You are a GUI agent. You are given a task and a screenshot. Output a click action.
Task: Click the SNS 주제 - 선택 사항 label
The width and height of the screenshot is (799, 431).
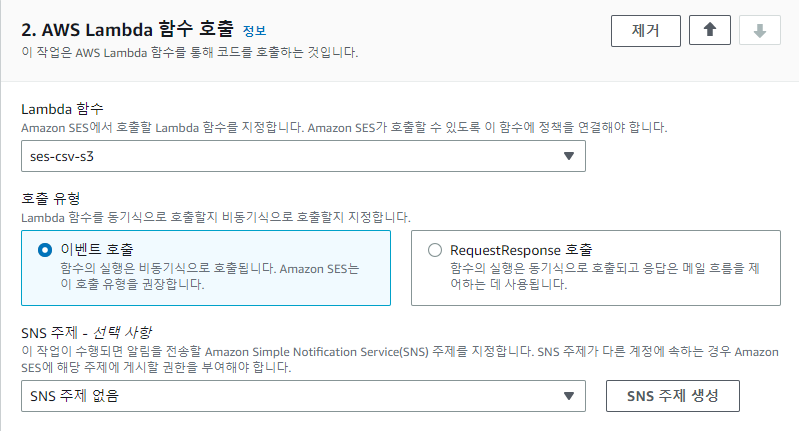93,332
